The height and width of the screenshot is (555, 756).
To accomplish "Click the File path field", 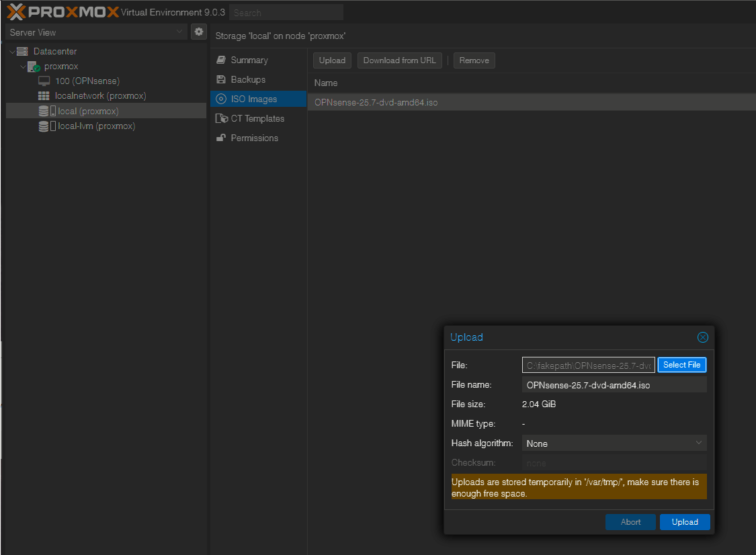I will point(588,365).
